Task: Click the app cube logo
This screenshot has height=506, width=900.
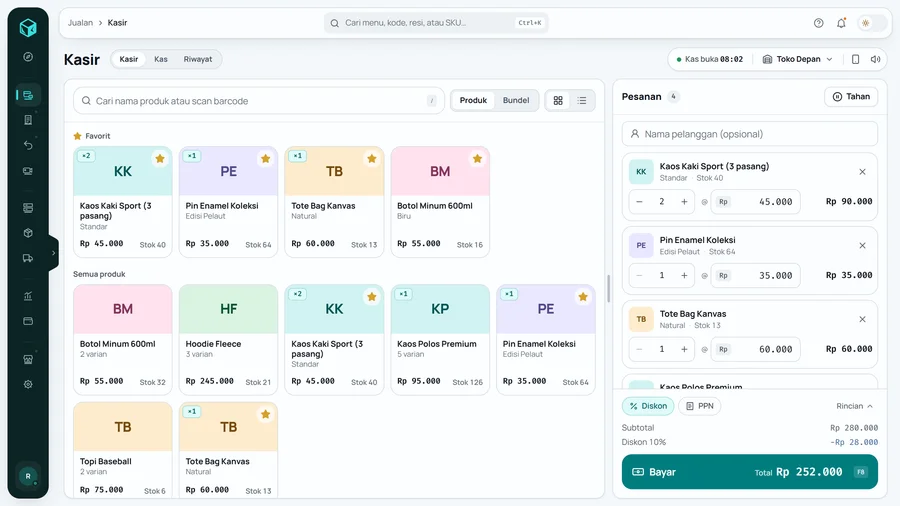Action: (x=28, y=27)
